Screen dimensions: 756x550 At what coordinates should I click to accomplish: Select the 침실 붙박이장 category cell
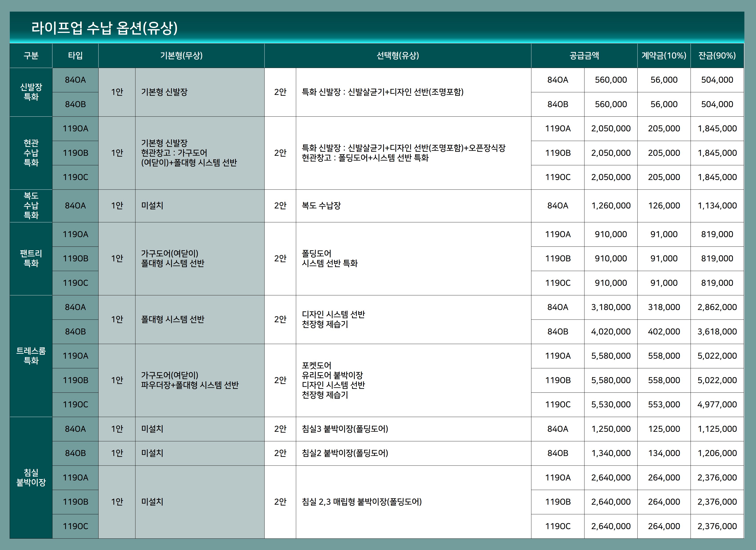(31, 477)
